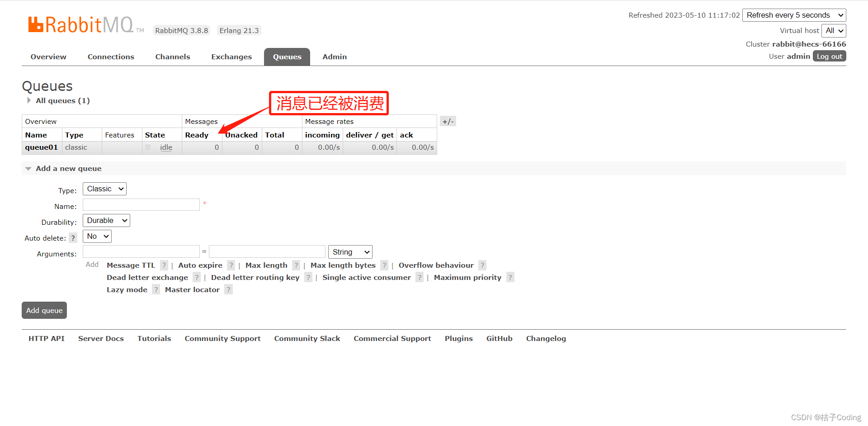Sort queues by Total column

[274, 135]
